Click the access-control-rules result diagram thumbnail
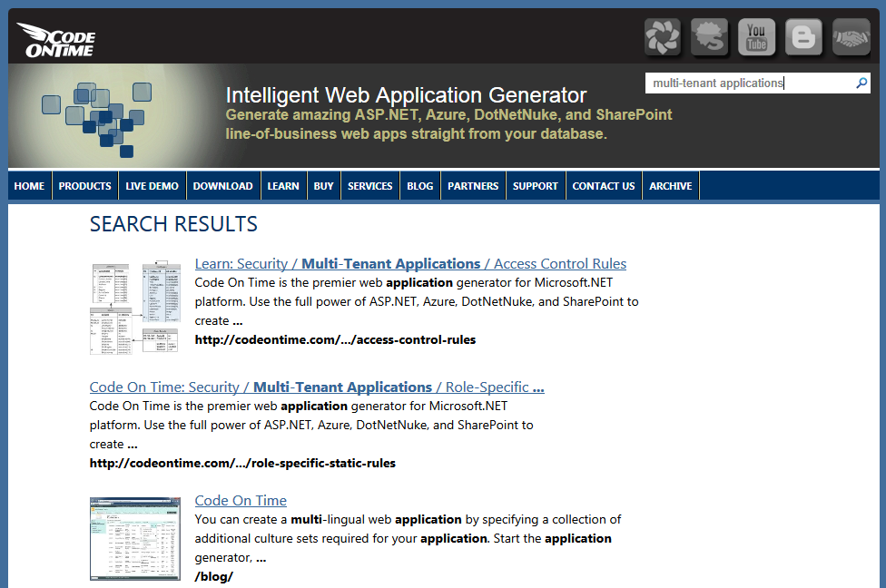 coord(135,308)
